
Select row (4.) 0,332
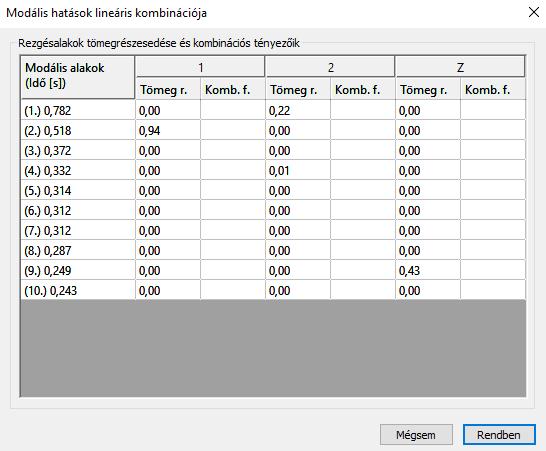coord(78,171)
